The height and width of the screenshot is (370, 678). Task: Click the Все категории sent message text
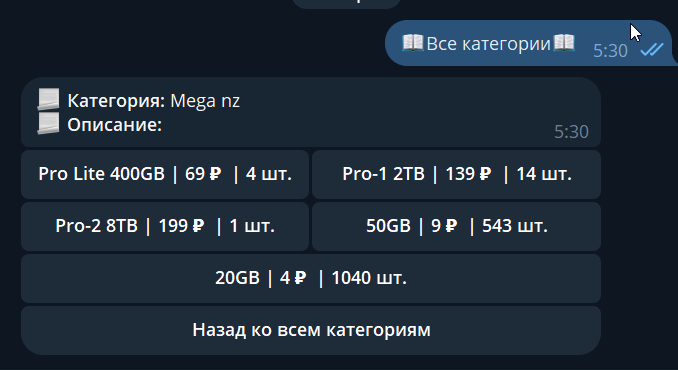[488, 44]
